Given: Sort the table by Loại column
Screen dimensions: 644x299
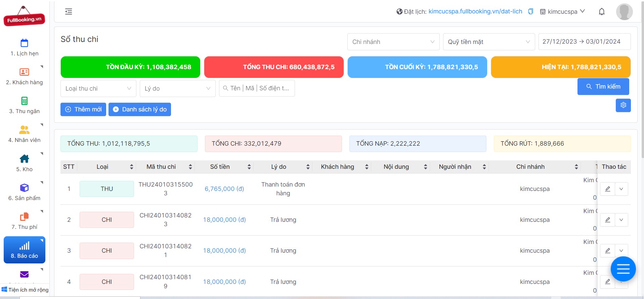Looking at the screenshot, I should (x=131, y=167).
